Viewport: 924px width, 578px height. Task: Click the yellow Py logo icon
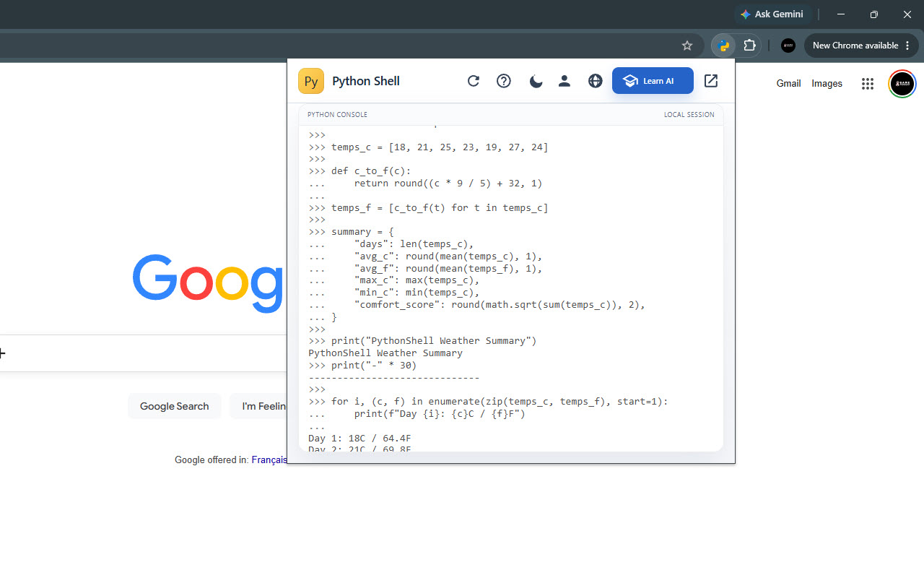point(311,81)
